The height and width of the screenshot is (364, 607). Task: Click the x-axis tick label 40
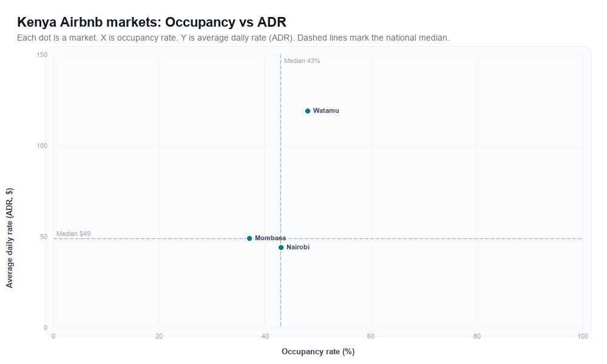265,337
